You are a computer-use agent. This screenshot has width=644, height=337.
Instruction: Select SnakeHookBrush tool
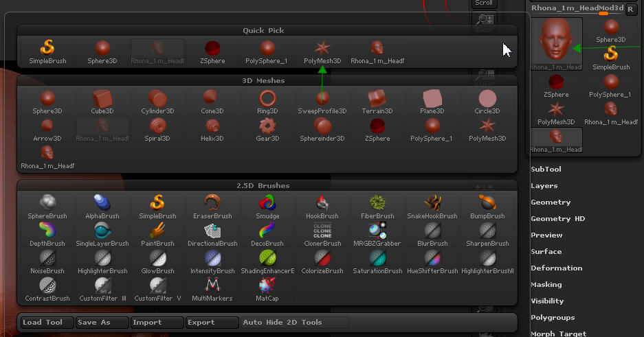point(432,207)
